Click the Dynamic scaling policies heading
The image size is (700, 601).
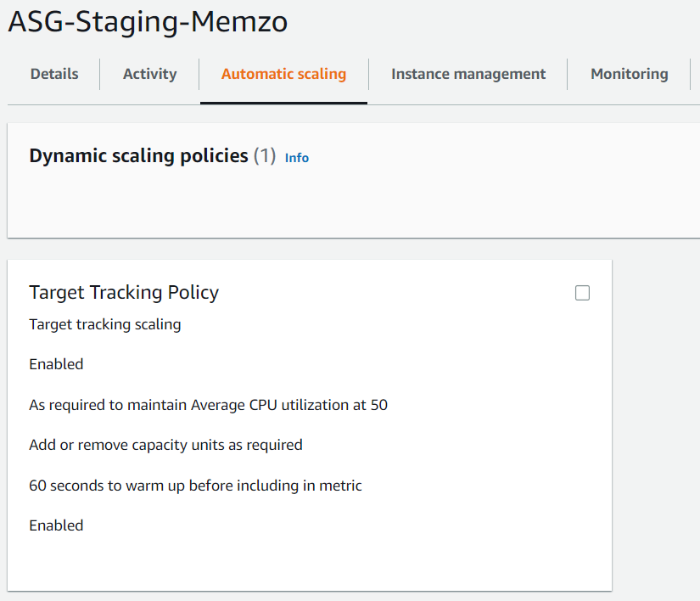point(138,156)
